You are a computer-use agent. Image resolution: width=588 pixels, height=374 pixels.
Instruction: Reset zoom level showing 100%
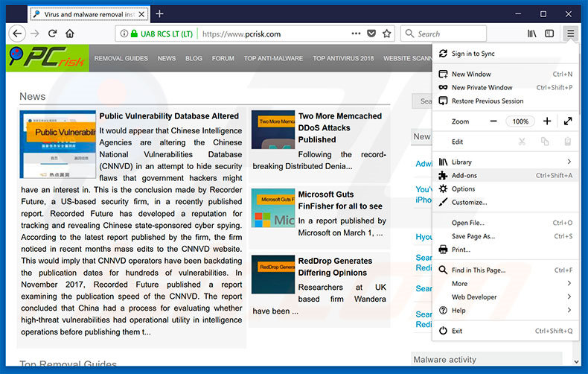coord(520,121)
